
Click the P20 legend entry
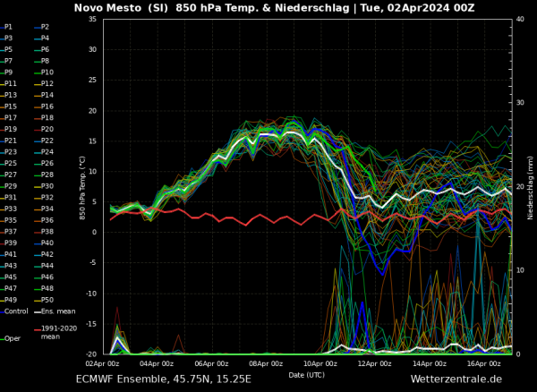[x=44, y=129]
